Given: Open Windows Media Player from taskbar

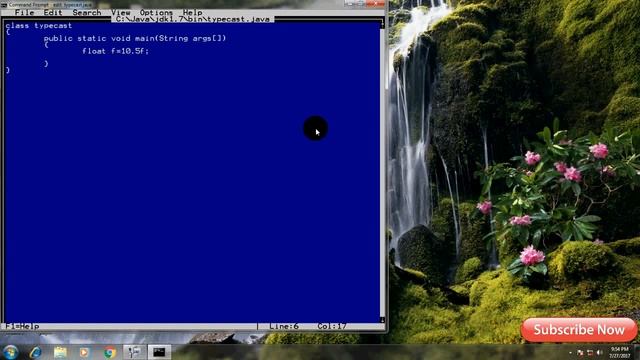Looking at the screenshot, I should [84, 352].
